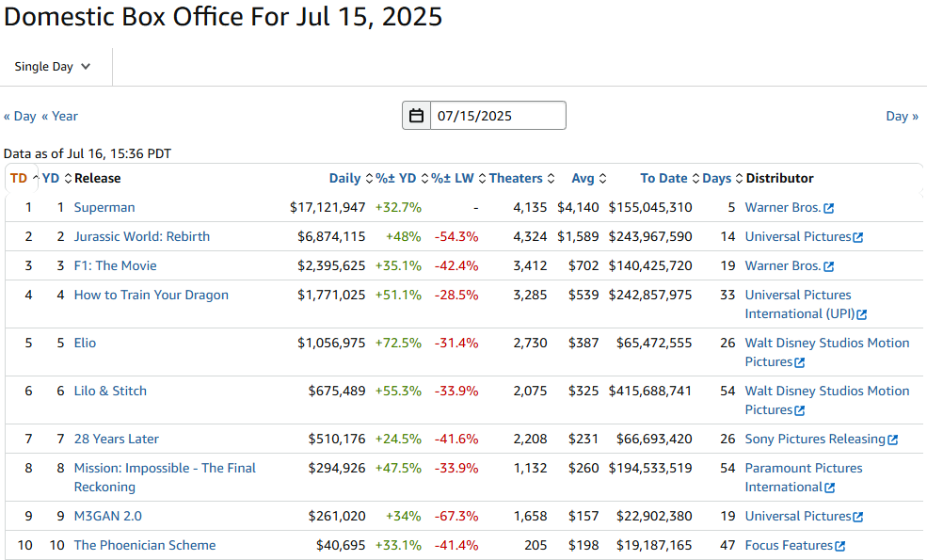Click the Distributor column header
Viewport: 927px width, 560px height.
780,178
